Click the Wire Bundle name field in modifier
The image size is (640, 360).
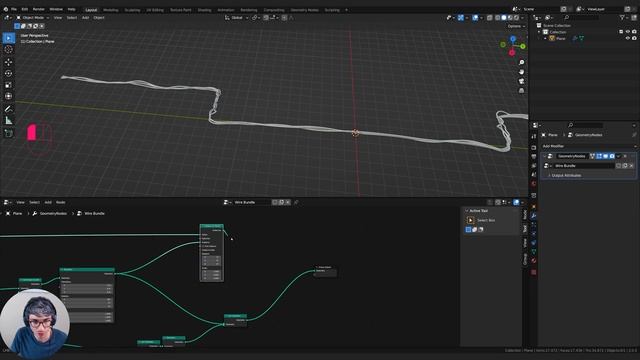584,166
